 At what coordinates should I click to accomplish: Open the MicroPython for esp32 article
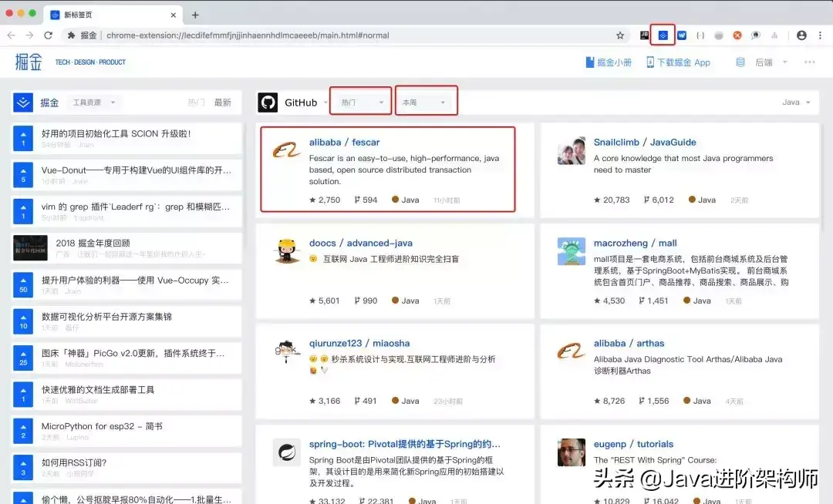point(102,426)
